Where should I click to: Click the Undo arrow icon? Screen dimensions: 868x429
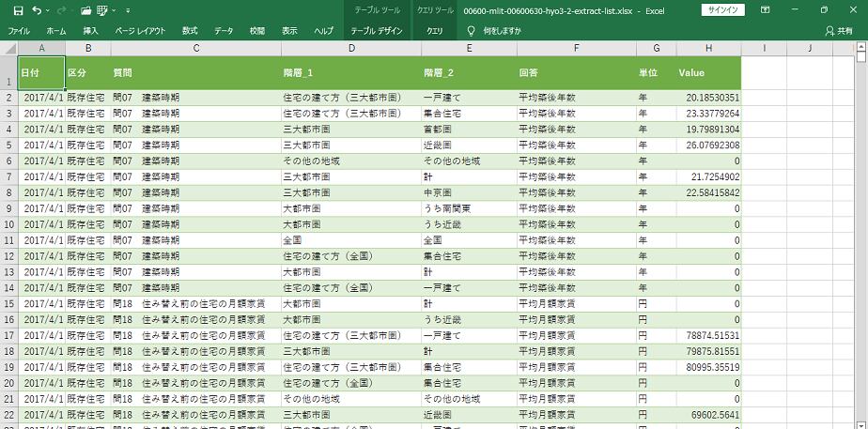tap(37, 10)
